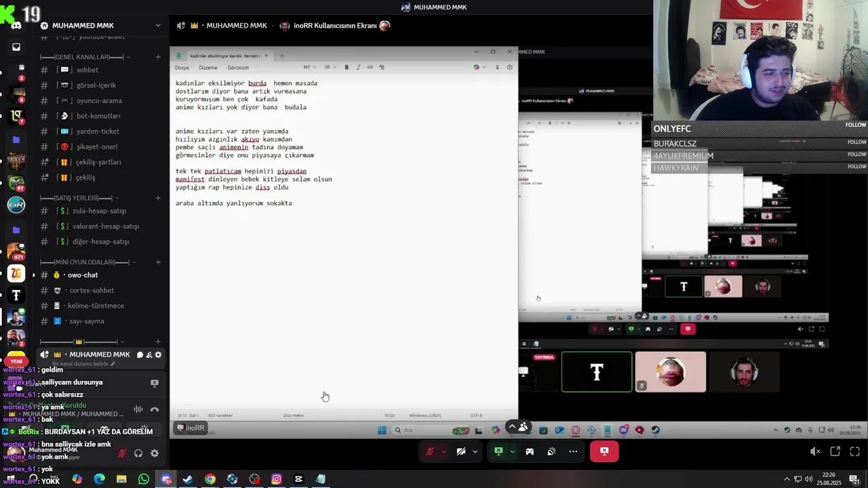This screenshot has height=488, width=868.
Task: Open the valorant-hesap-satışı channel
Action: (x=102, y=226)
